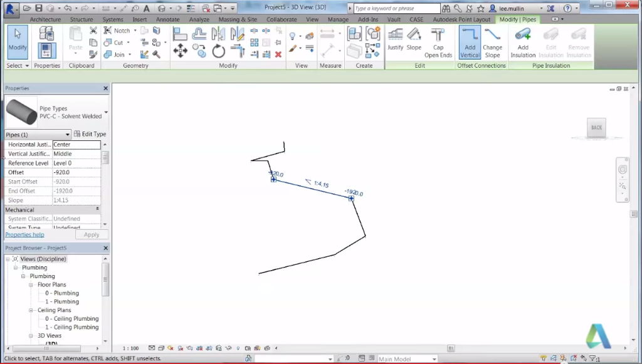Click the 1 : 100 view scale button

[130, 348]
